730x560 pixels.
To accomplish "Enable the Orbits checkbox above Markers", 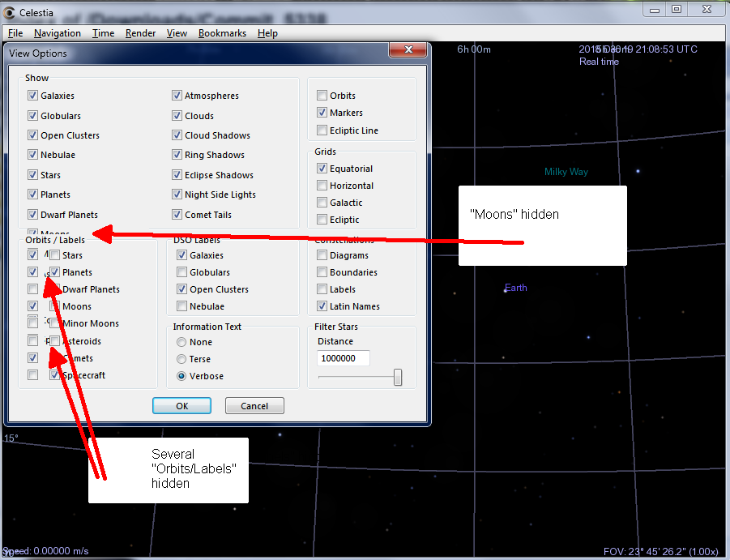I will click(x=322, y=96).
